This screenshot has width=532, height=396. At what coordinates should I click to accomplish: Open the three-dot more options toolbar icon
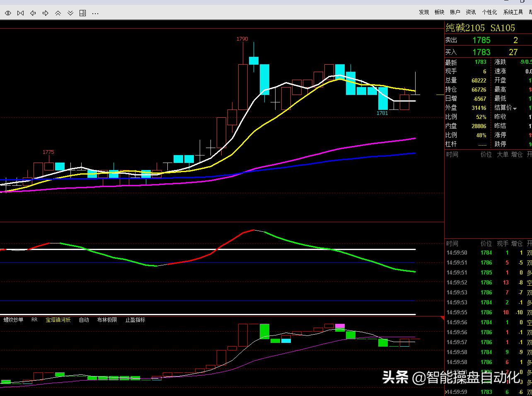(95, 13)
